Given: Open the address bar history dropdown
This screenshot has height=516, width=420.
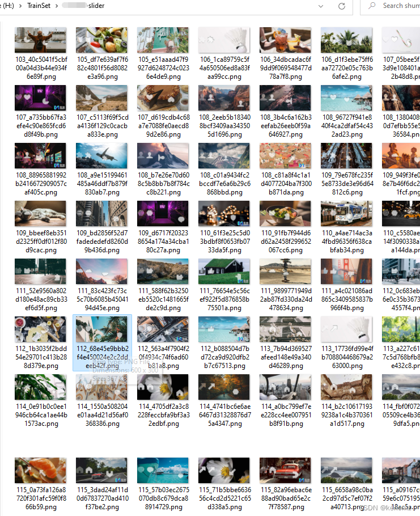Looking at the screenshot, I should click(x=321, y=6).
